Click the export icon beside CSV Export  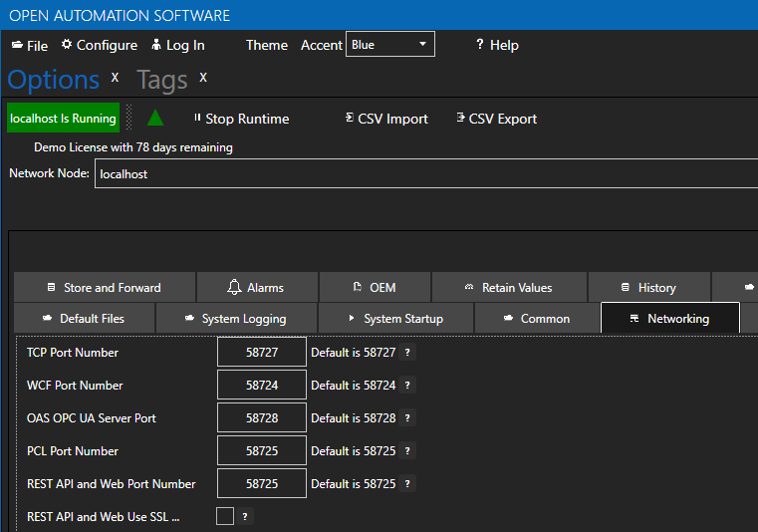(461, 118)
